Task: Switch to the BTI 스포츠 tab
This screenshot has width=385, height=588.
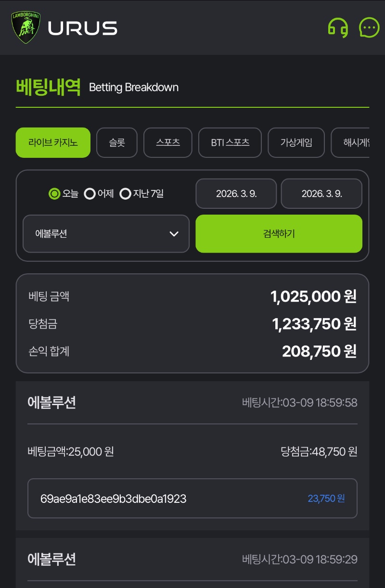Action: [230, 142]
